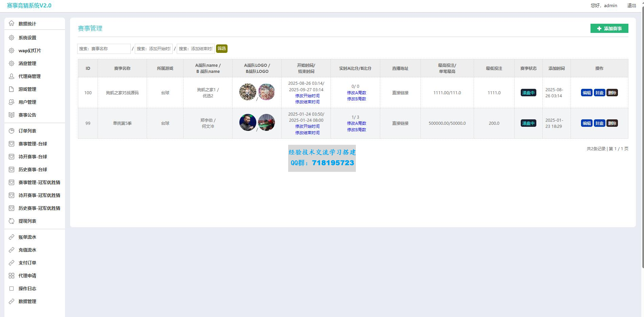Click the book icon beside 赛事公告
The height and width of the screenshot is (317, 644).
pyautogui.click(x=12, y=115)
